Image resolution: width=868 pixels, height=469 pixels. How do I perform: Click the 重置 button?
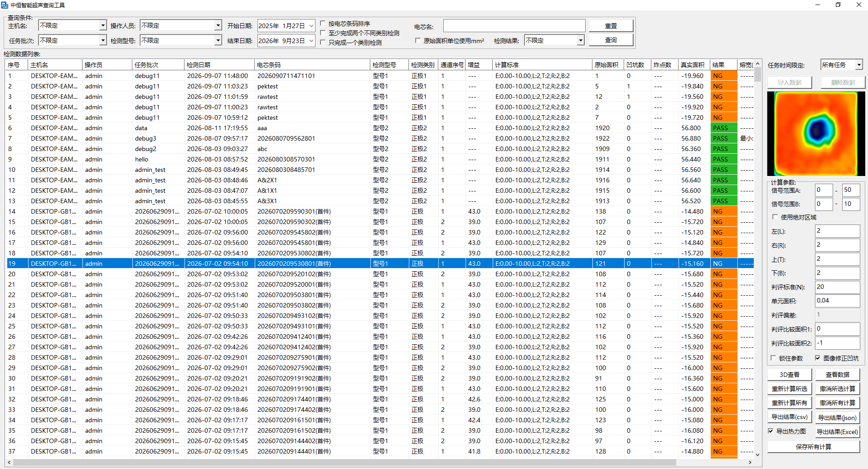(611, 26)
